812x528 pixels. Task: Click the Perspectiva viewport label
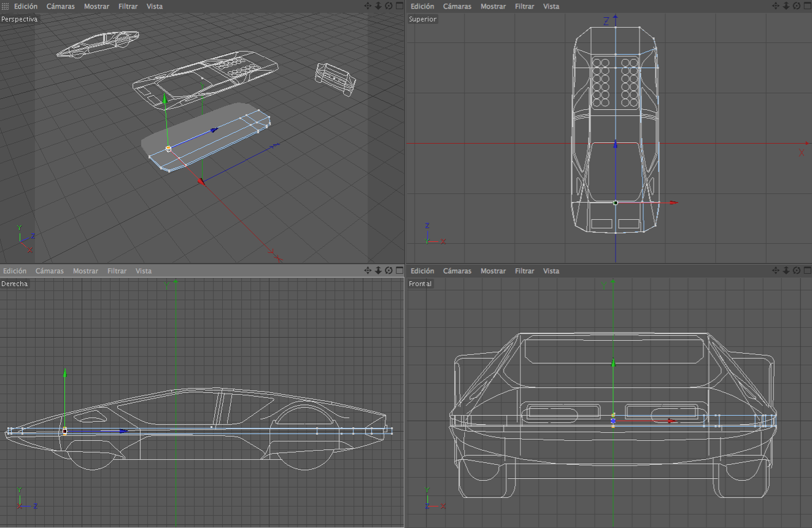pyautogui.click(x=19, y=19)
